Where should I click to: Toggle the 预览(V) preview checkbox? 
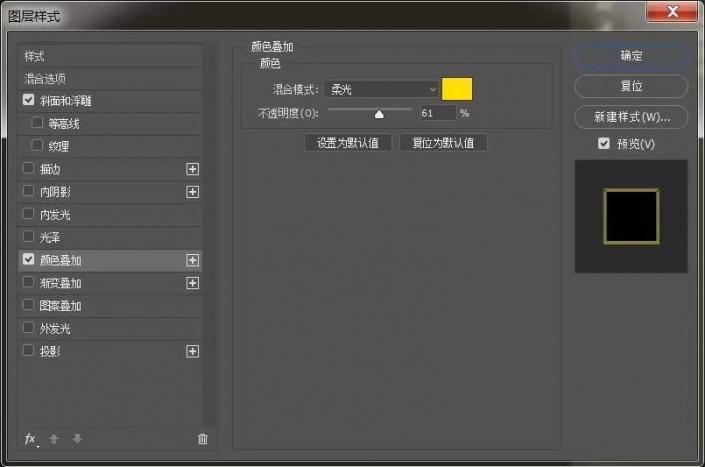604,143
